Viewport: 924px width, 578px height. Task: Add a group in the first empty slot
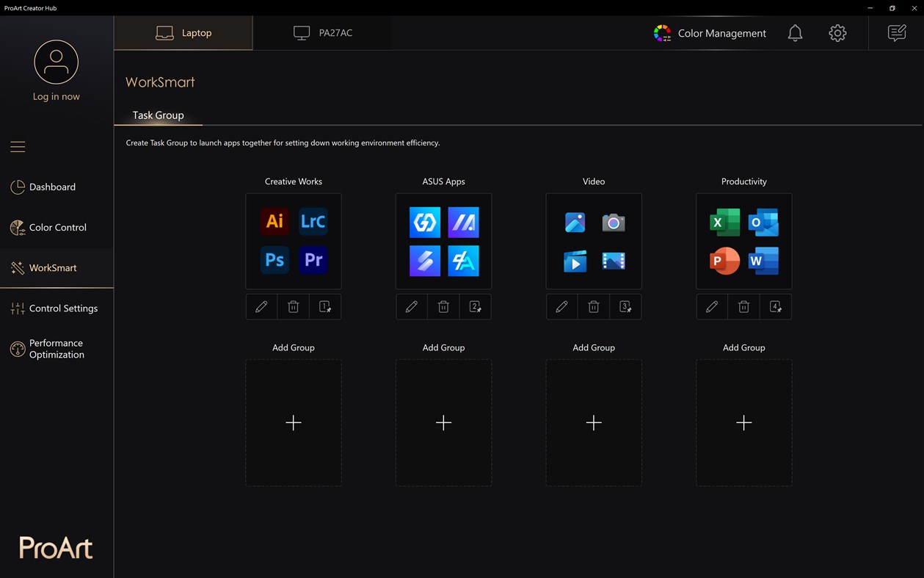pos(294,422)
